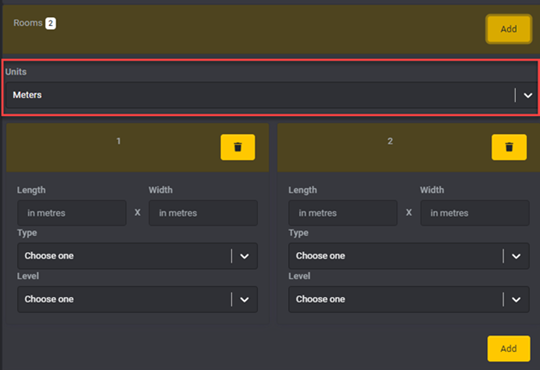Click room 2 Level label
This screenshot has height=370, width=540.
point(299,276)
